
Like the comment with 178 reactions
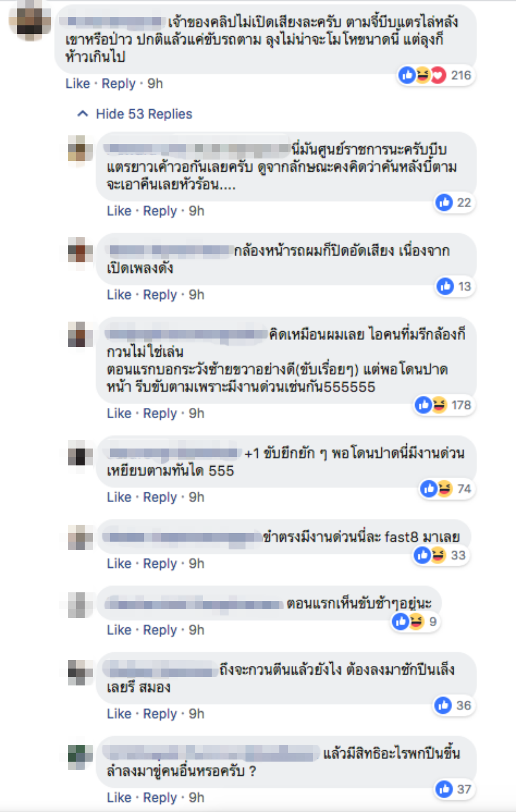coord(119,413)
